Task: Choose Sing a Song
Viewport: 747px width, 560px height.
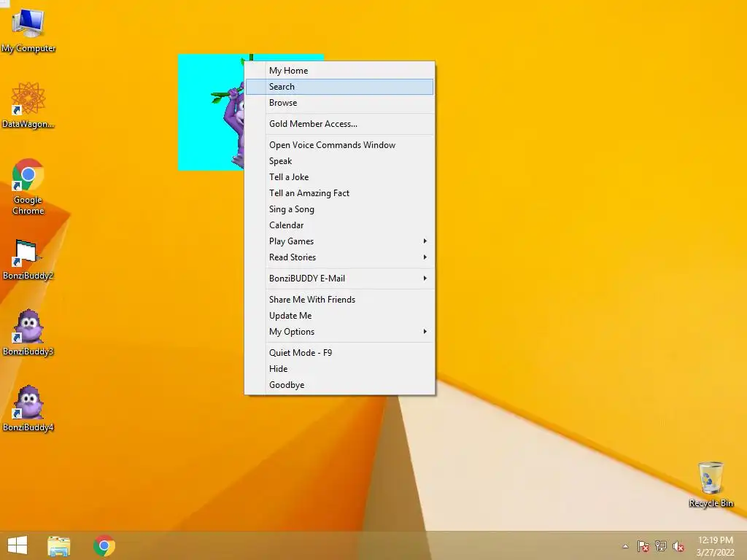Action: (339, 209)
